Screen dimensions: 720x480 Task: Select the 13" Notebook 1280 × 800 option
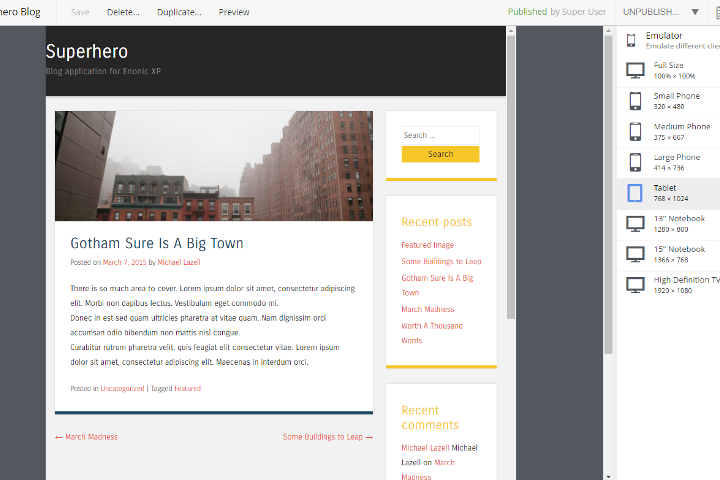669,224
